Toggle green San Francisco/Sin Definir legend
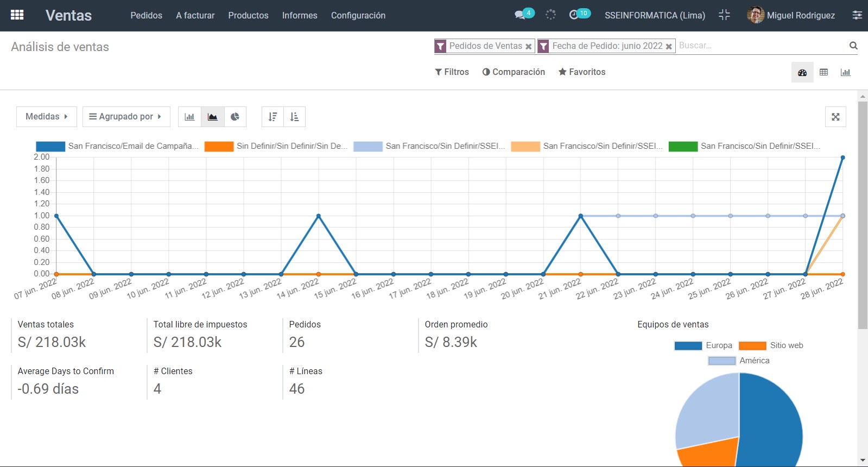This screenshot has height=467, width=868. pos(744,146)
